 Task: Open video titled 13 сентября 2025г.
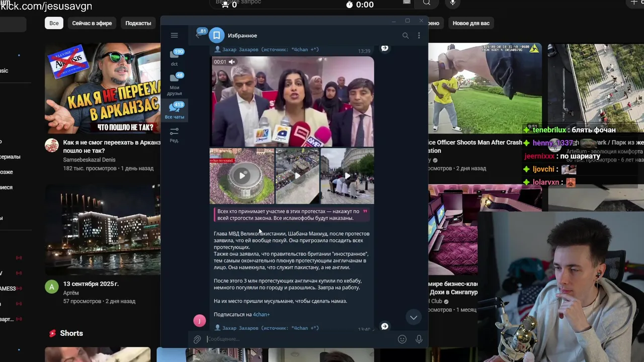91,284
